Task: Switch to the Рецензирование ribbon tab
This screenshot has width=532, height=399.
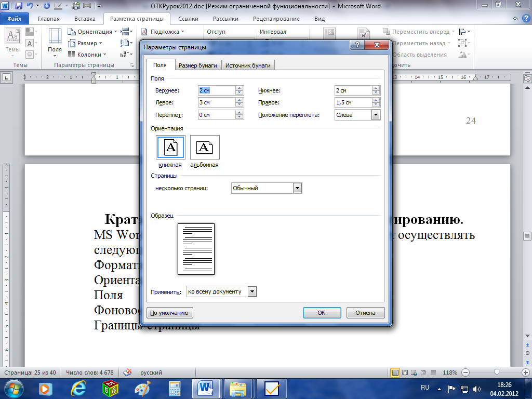Action: point(276,19)
